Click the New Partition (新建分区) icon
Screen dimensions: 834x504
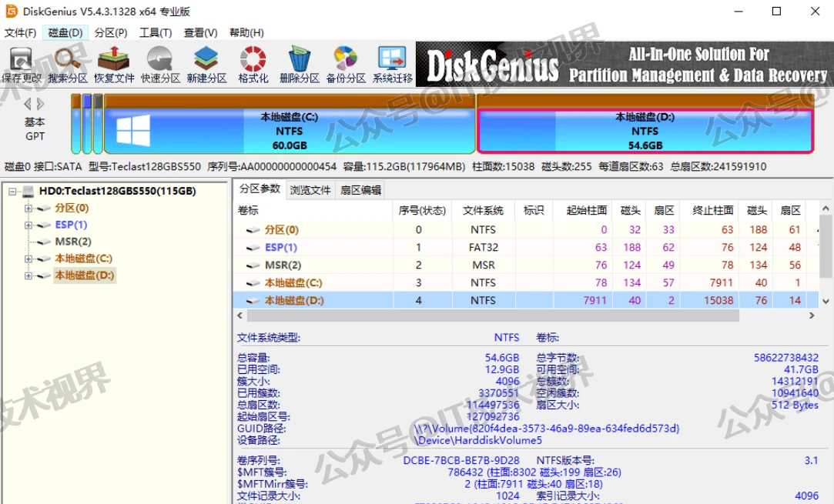coord(206,65)
